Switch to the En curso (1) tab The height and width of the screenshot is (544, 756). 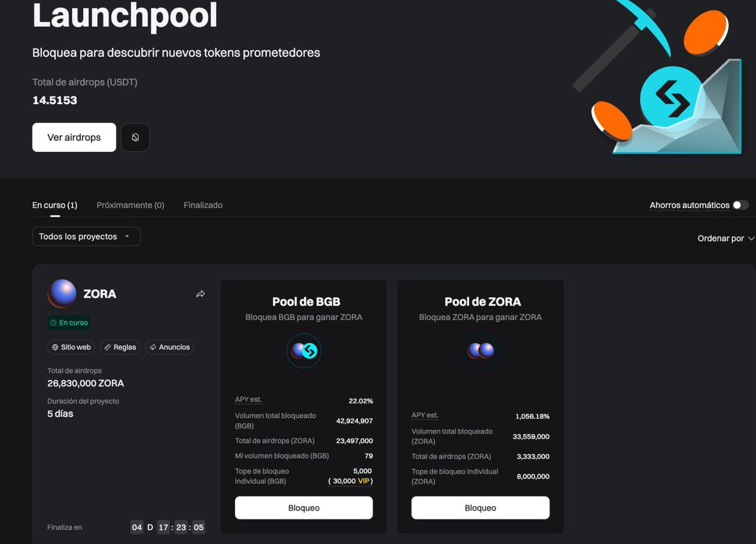pos(55,205)
